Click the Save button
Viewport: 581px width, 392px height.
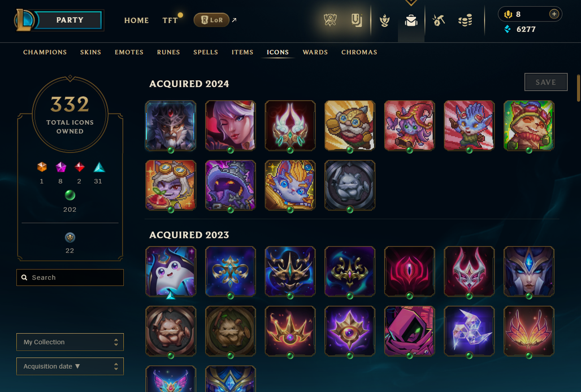pyautogui.click(x=546, y=82)
